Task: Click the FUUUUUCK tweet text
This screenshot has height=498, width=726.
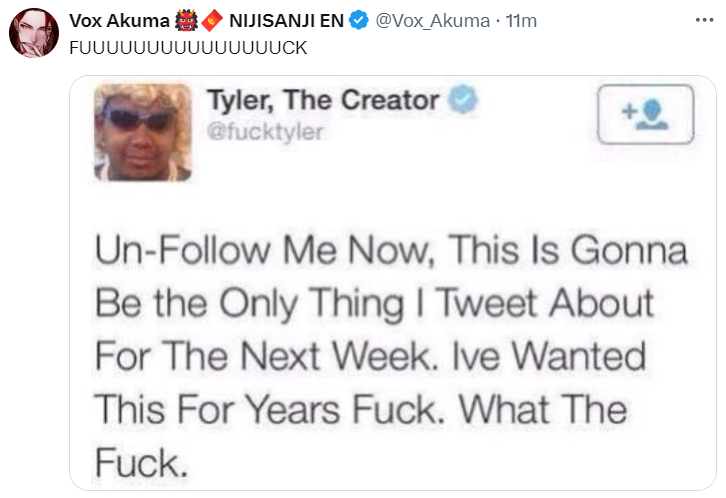Action: point(188,47)
